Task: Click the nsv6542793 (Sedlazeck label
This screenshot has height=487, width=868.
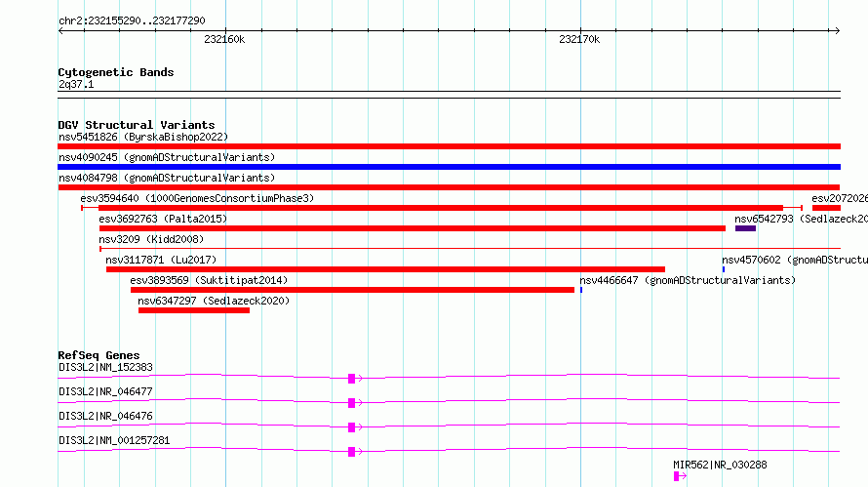Action: [x=801, y=219]
